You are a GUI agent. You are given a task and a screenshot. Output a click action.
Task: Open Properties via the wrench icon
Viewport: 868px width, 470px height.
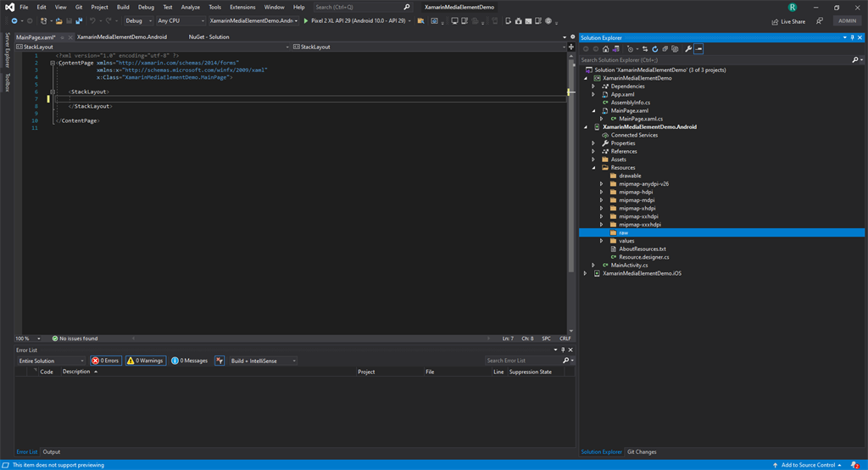[x=688, y=48]
